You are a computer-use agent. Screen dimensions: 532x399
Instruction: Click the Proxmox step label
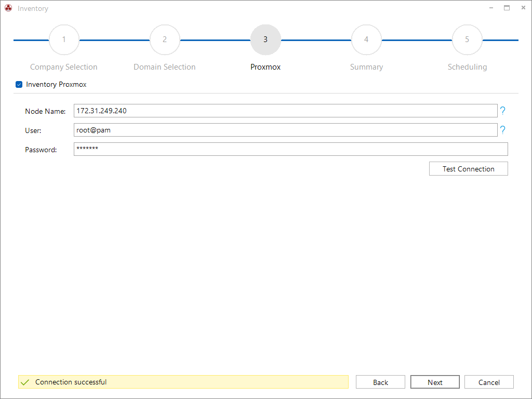(x=265, y=67)
